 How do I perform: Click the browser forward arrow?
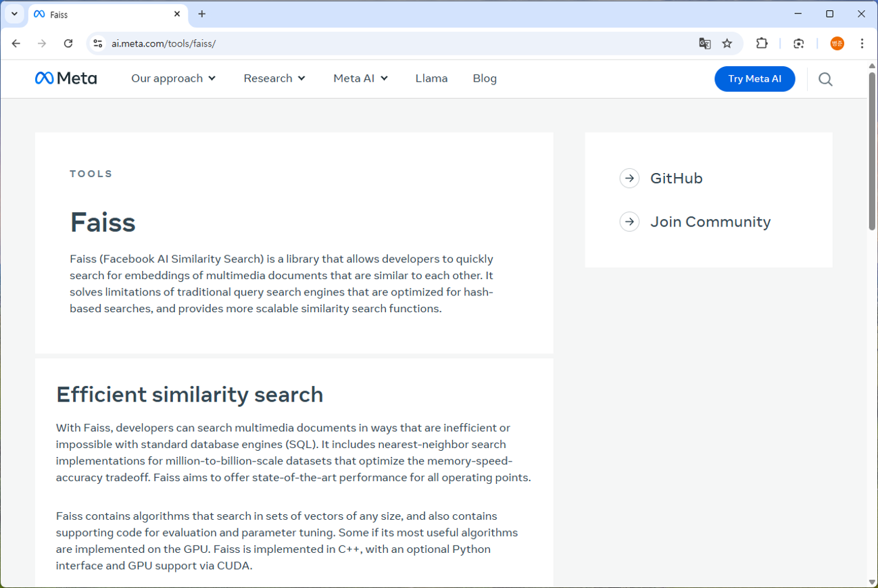tap(42, 43)
